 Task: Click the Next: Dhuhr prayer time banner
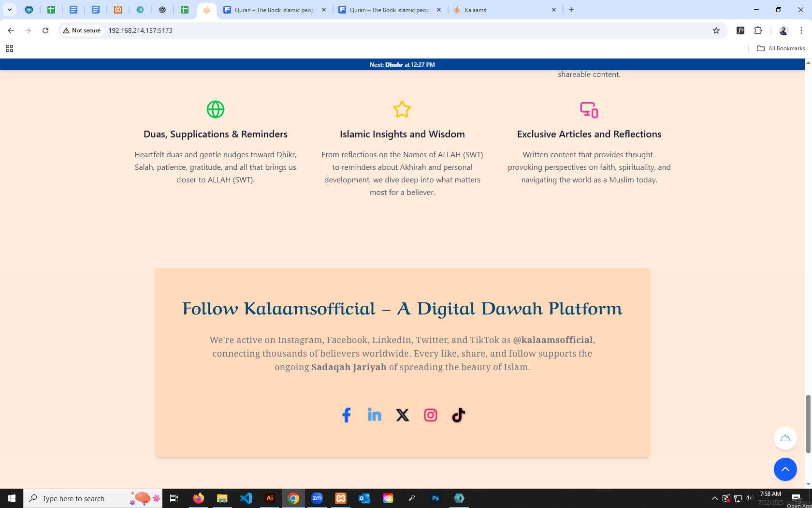click(402, 64)
